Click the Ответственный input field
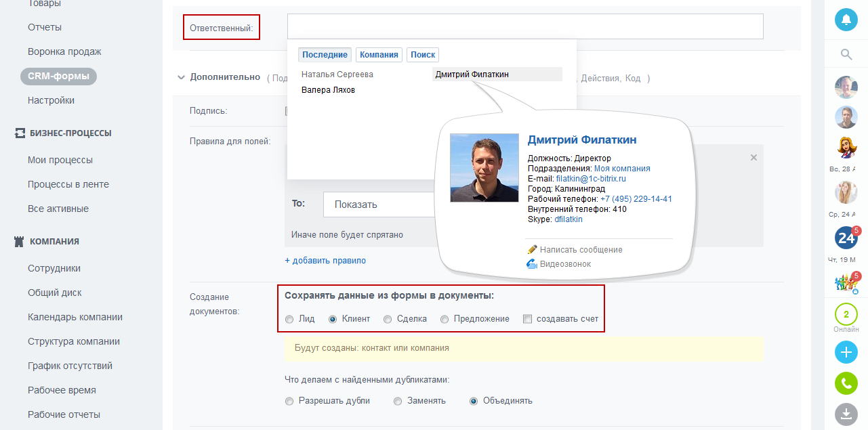The height and width of the screenshot is (430, 868). tap(525, 26)
